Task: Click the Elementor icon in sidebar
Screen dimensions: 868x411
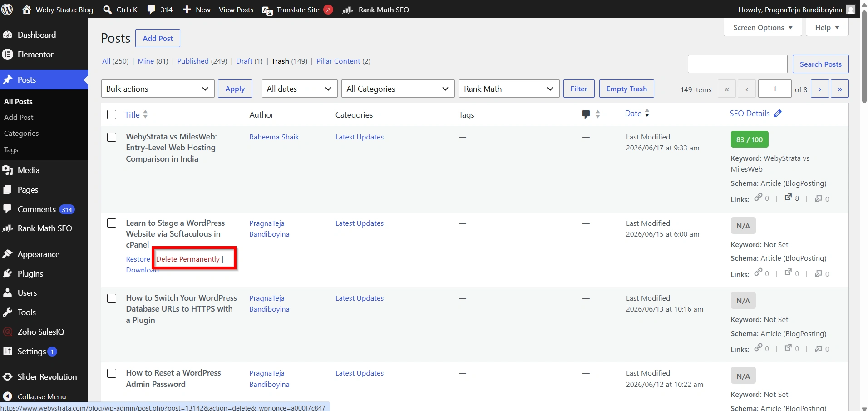Action: tap(8, 54)
